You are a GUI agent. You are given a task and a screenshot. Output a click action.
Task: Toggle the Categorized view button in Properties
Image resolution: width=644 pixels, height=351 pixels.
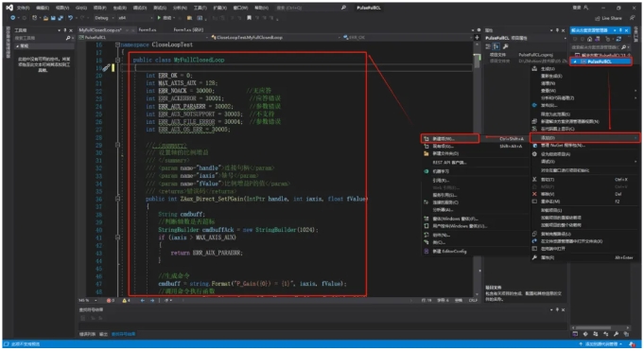point(488,46)
